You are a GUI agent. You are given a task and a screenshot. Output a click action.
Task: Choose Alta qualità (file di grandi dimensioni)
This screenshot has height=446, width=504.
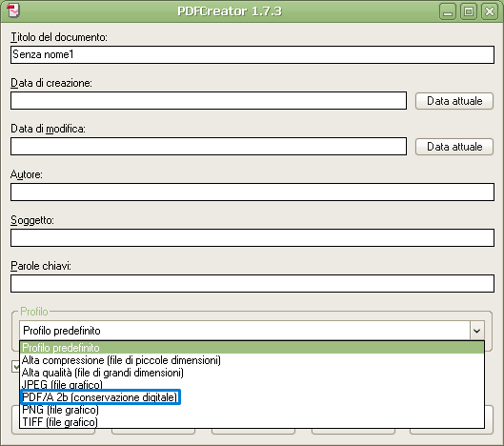point(252,373)
